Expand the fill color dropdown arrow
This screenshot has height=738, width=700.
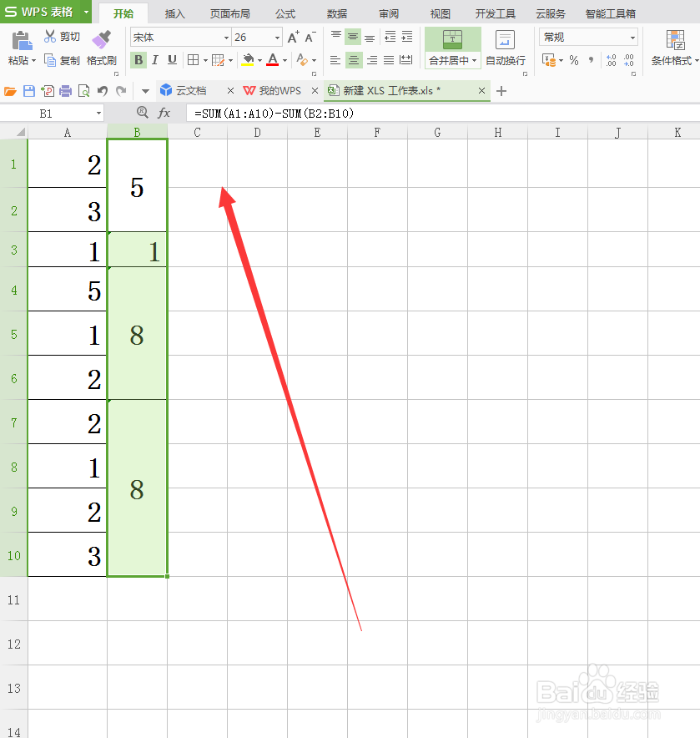tap(259, 60)
